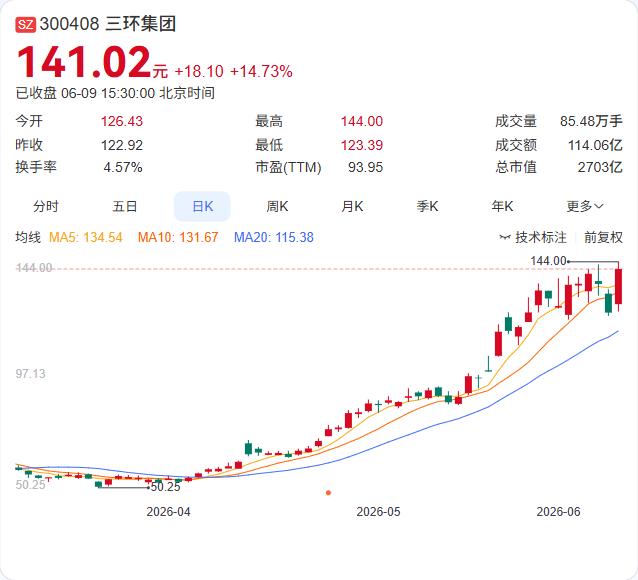This screenshot has height=580, width=638.
Task: Switch to the 周K weekly tab
Action: tap(277, 206)
